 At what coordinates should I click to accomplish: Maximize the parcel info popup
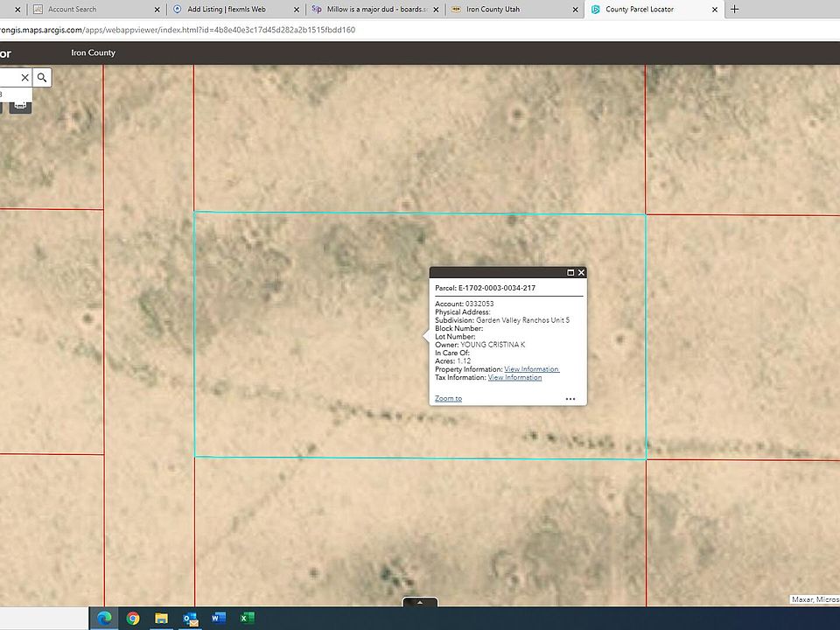(x=570, y=273)
